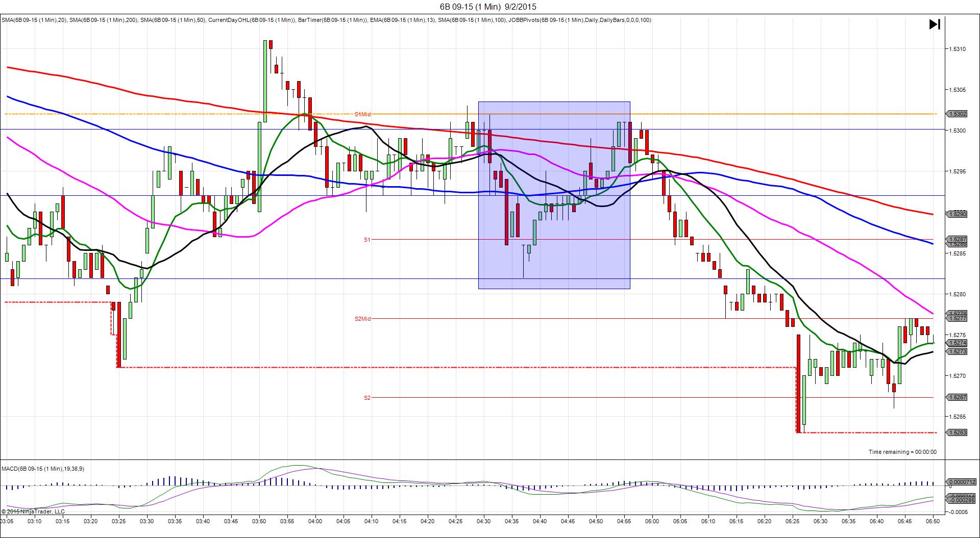This screenshot has height=538, width=980.
Task: Click the 03:50 time axis label
Action: [259, 521]
